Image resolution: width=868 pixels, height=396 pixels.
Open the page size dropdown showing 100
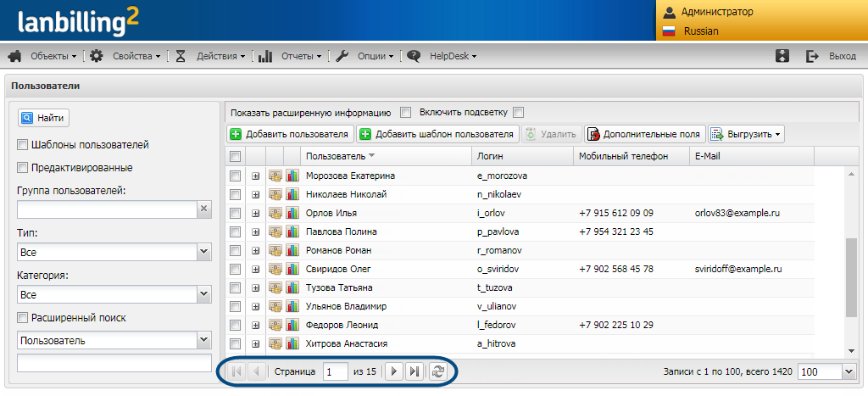(x=849, y=371)
